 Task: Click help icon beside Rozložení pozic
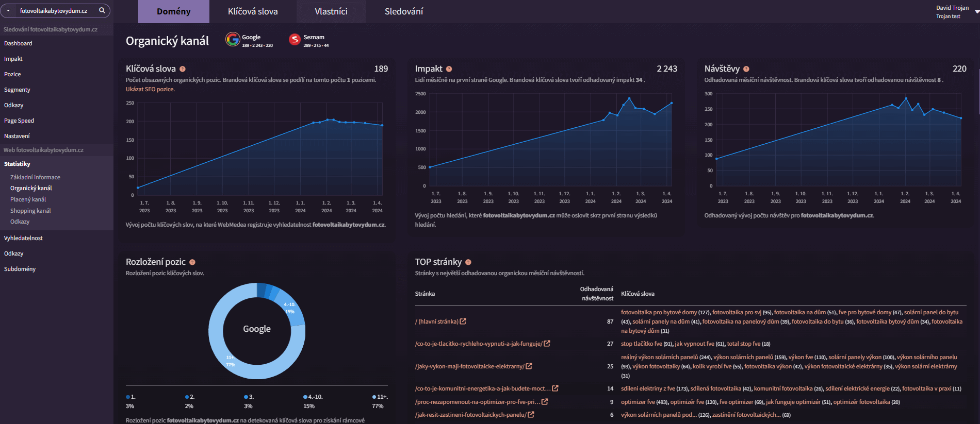(x=192, y=262)
